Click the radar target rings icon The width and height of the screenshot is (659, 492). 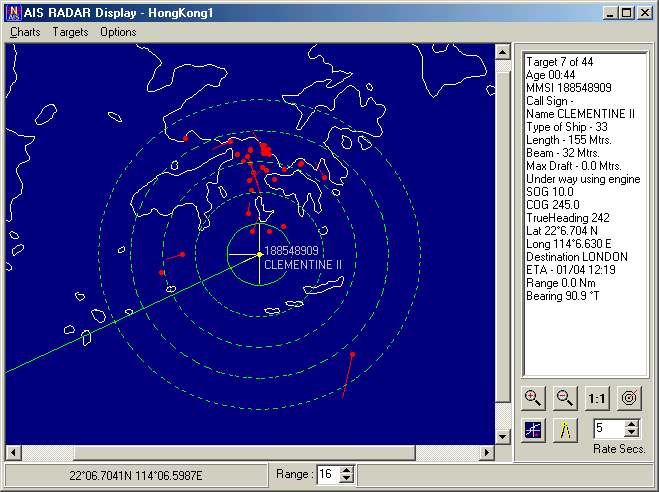click(x=629, y=397)
